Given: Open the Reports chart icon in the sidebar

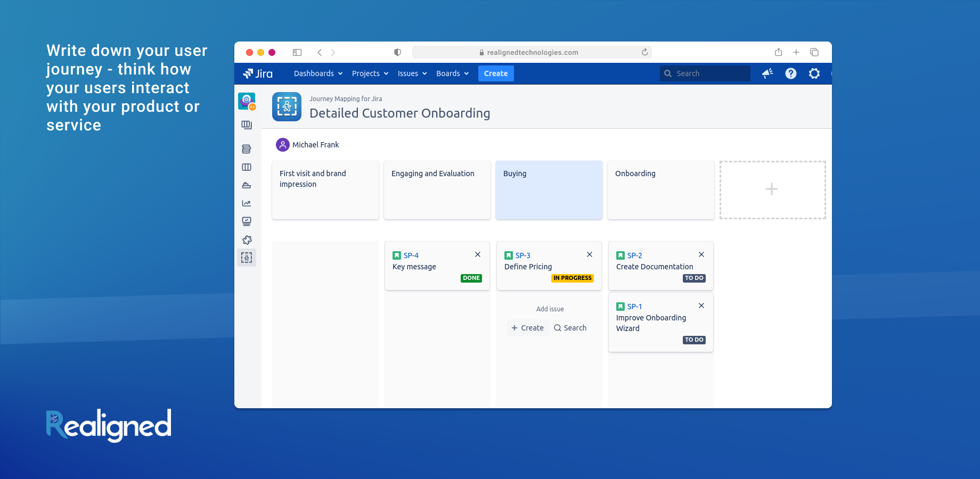Looking at the screenshot, I should click(x=247, y=203).
